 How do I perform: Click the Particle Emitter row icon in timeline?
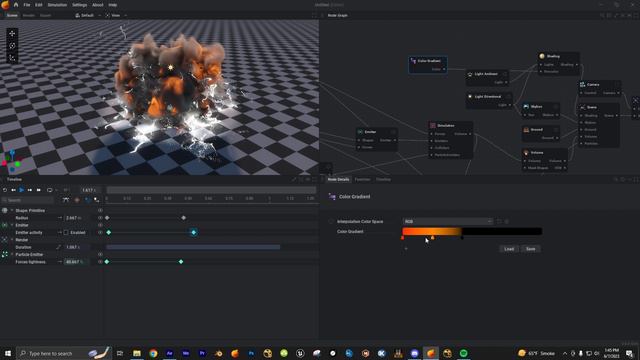tap(4, 254)
